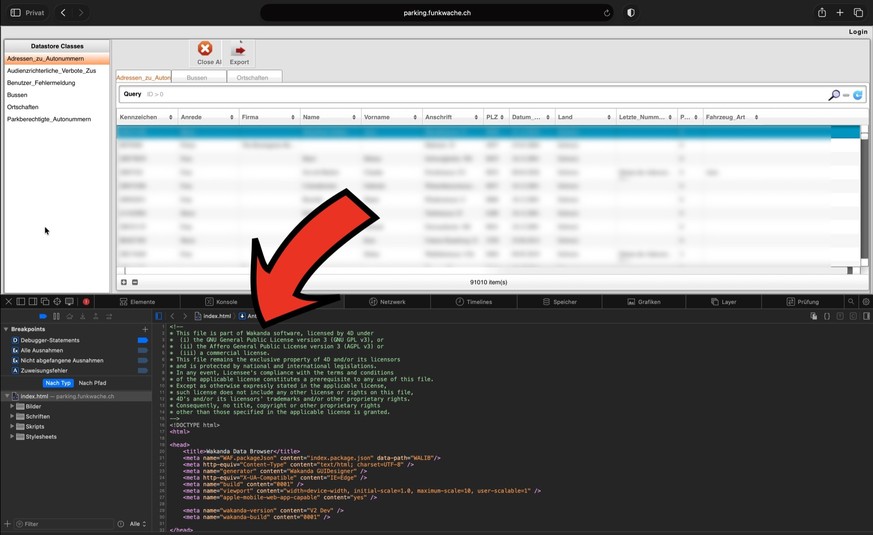Click the step out debugger icon

(x=96, y=316)
